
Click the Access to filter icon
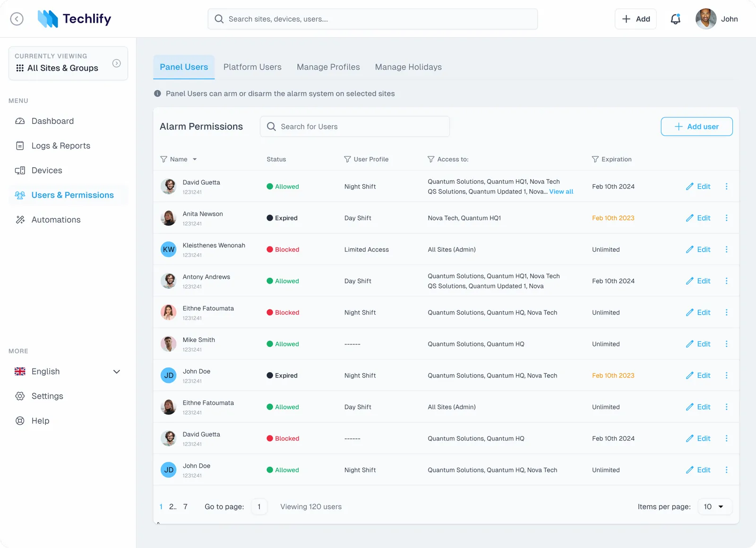click(x=431, y=159)
